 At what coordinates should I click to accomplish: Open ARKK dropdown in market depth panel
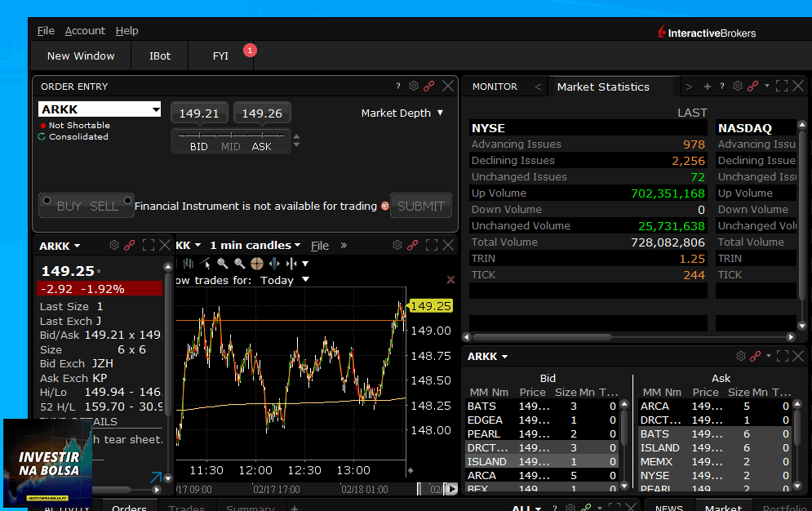[x=504, y=357]
